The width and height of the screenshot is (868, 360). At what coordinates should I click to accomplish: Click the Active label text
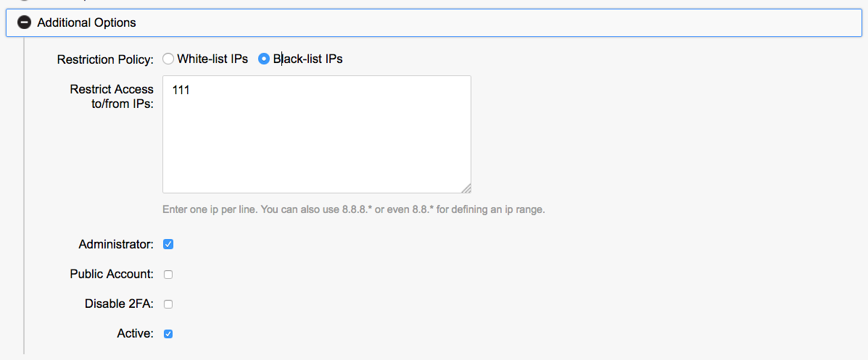(x=135, y=334)
